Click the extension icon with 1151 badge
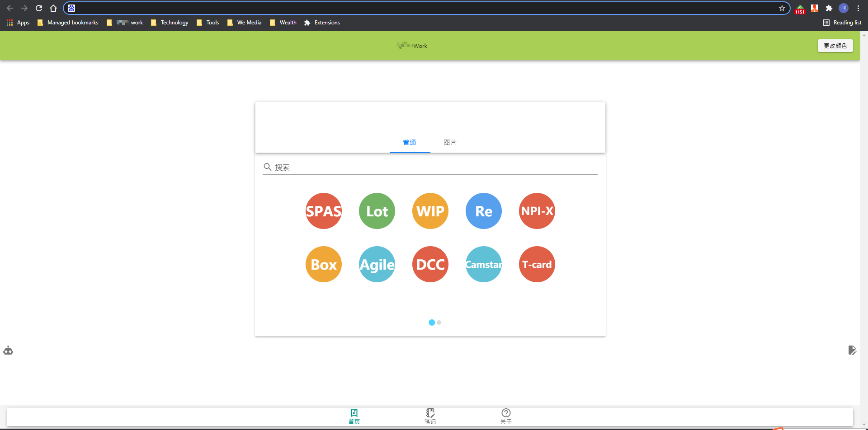This screenshot has height=430, width=868. (800, 9)
